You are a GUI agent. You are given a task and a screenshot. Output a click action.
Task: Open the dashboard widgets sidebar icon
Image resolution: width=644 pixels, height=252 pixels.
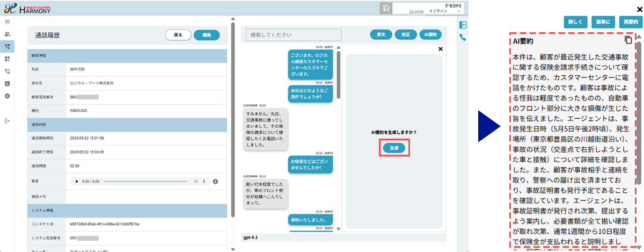[7, 59]
